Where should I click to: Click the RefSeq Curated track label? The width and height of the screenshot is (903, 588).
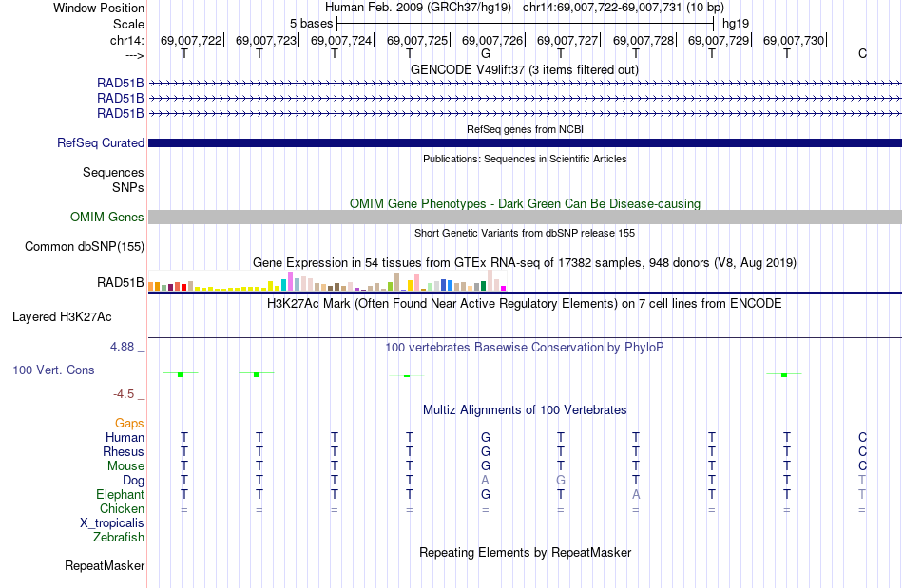[100, 142]
